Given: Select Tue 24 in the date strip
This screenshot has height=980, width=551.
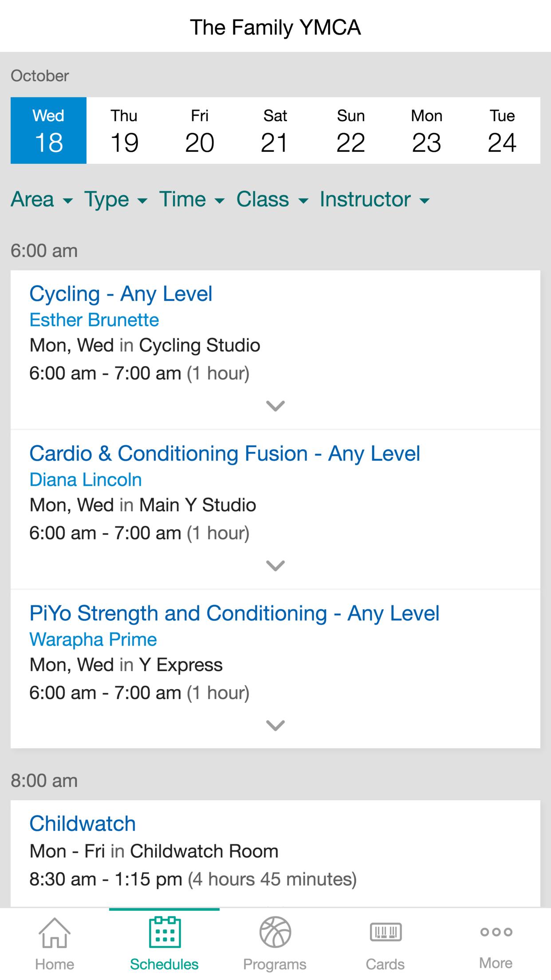Looking at the screenshot, I should [x=502, y=130].
